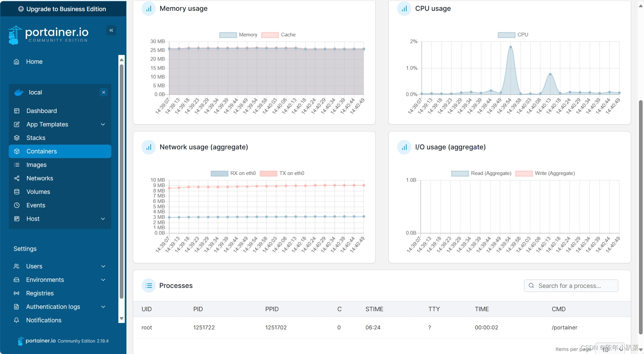The image size is (644, 354).
Task: Open Notifications page
Action: tap(44, 320)
